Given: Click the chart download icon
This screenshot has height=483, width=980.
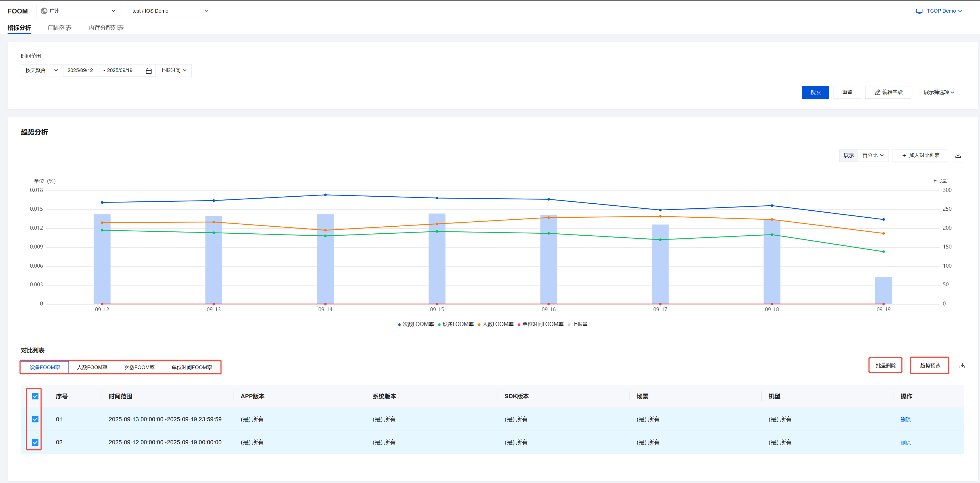Looking at the screenshot, I should pyautogui.click(x=958, y=156).
